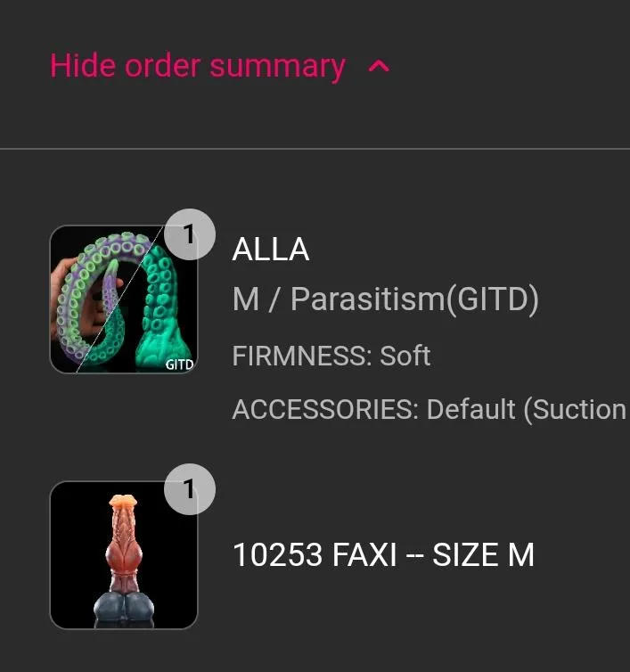
Task: Click the quantity badge on FAXI thumbnail
Action: (x=189, y=489)
